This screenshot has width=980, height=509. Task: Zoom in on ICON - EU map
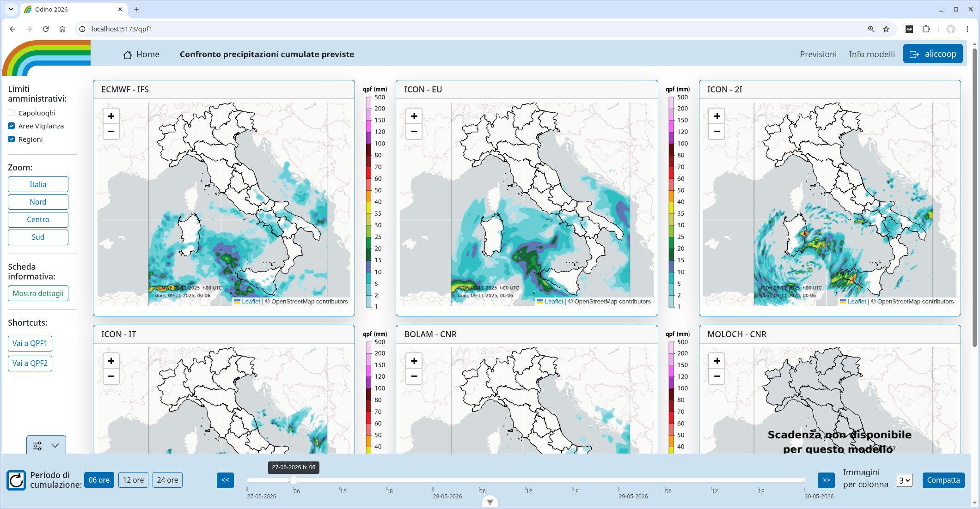coord(414,116)
